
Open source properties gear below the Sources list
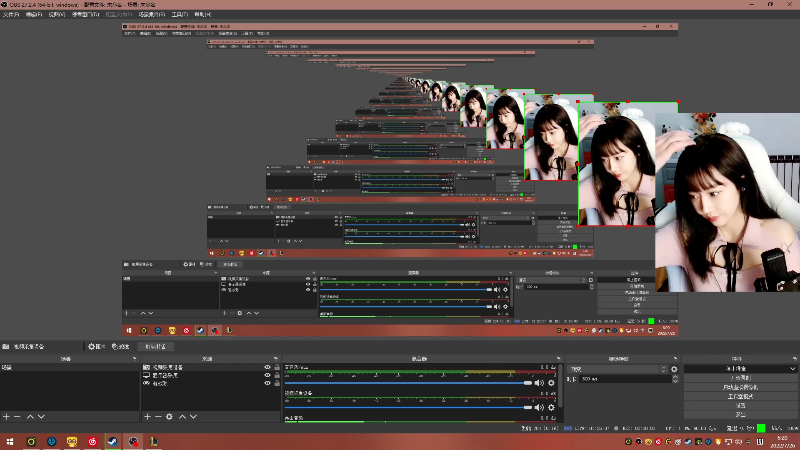(x=169, y=417)
